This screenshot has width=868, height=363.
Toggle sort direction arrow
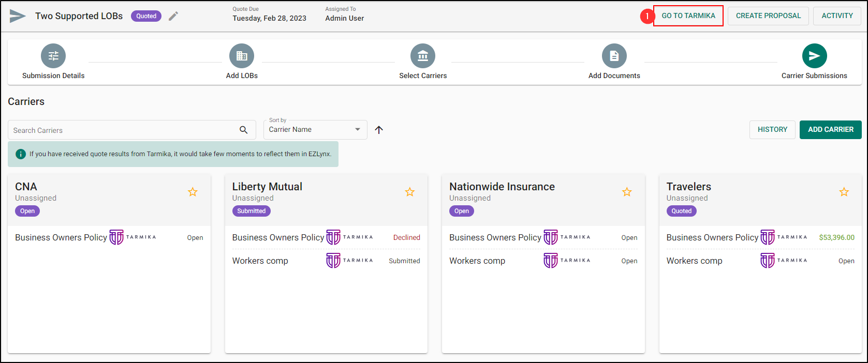click(x=379, y=130)
